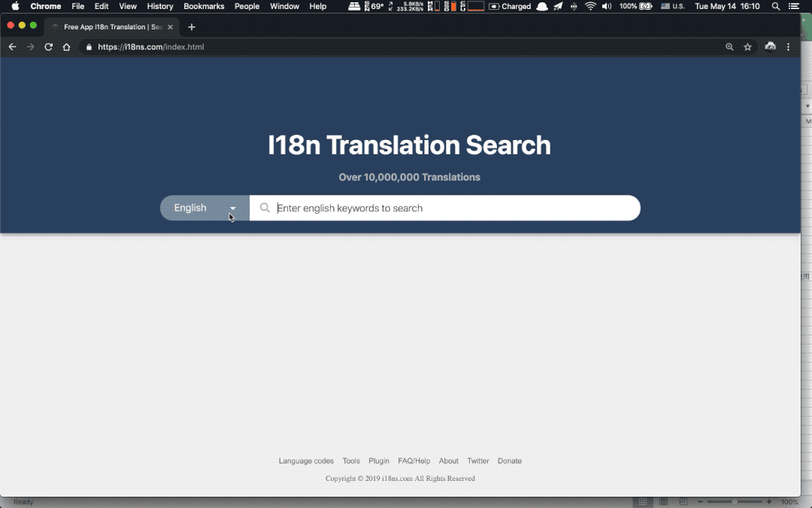Open the People menu
Screen dimensions: 812x508
click(247, 6)
